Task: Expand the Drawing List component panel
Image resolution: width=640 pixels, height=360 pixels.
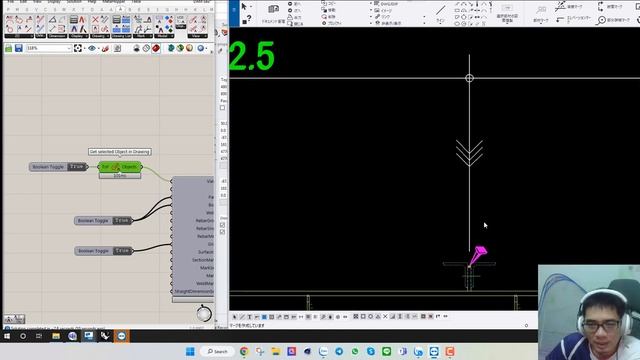Action: pos(121,36)
